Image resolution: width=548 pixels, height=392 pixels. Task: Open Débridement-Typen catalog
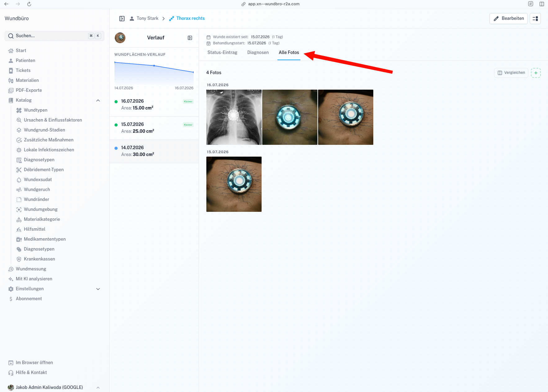pos(43,170)
